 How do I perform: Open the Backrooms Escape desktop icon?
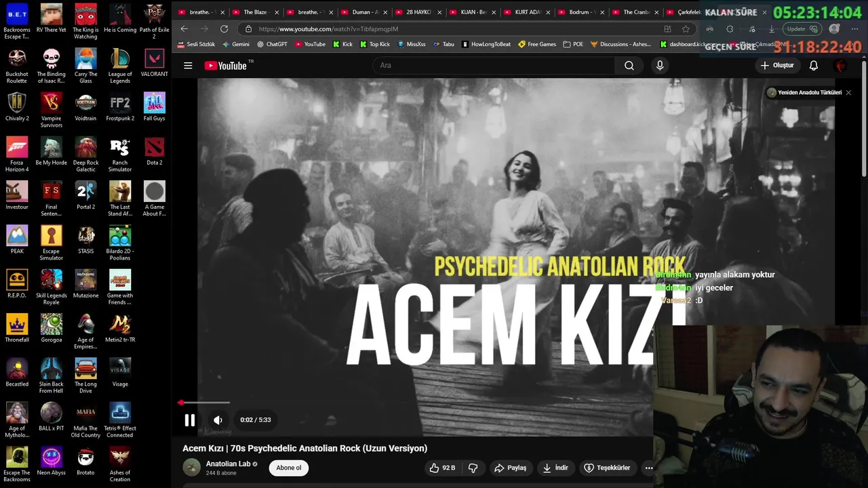tap(17, 22)
